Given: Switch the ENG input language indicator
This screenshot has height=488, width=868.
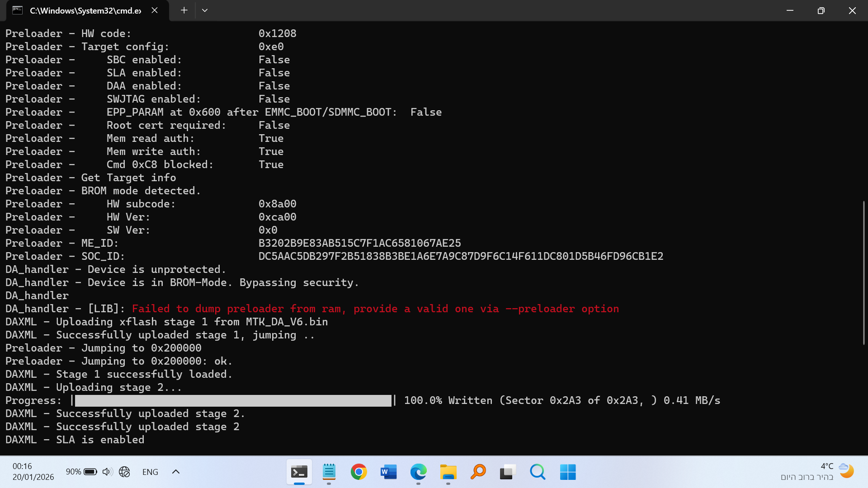Looking at the screenshot, I should click(150, 472).
